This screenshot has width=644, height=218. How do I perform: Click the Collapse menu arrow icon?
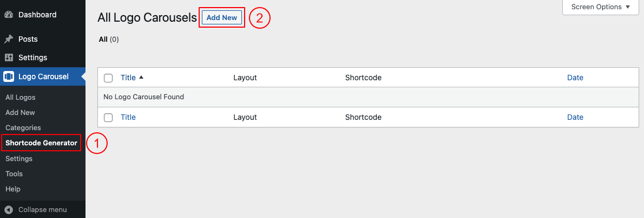pos(9,209)
